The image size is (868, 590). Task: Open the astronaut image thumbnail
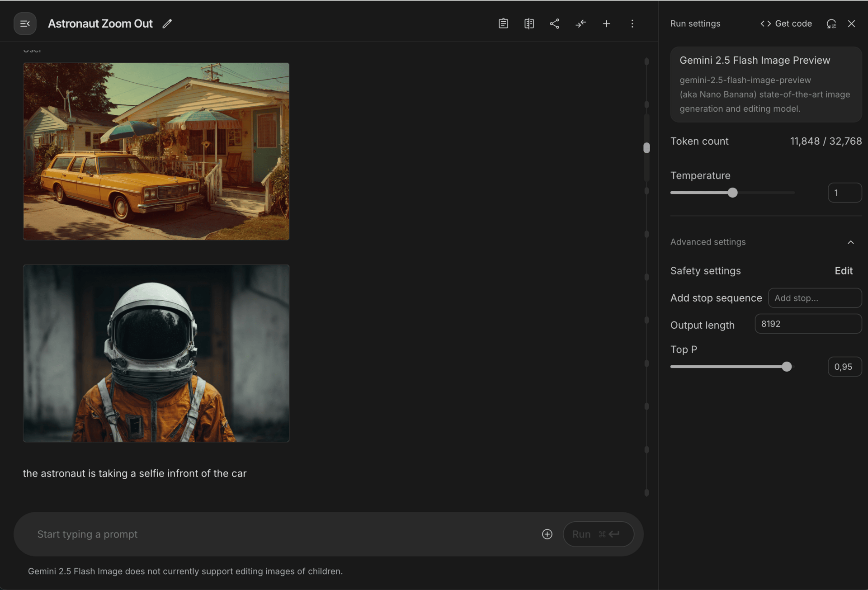(156, 353)
